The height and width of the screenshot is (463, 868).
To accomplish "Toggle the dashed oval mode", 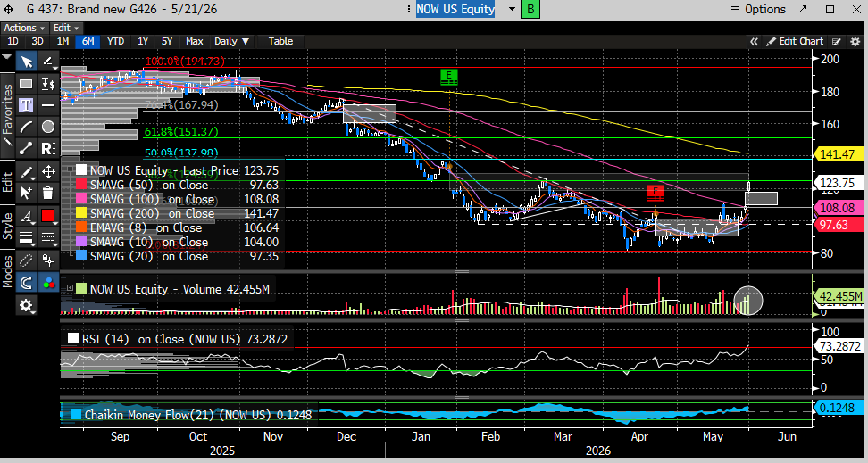I will 26,260.
